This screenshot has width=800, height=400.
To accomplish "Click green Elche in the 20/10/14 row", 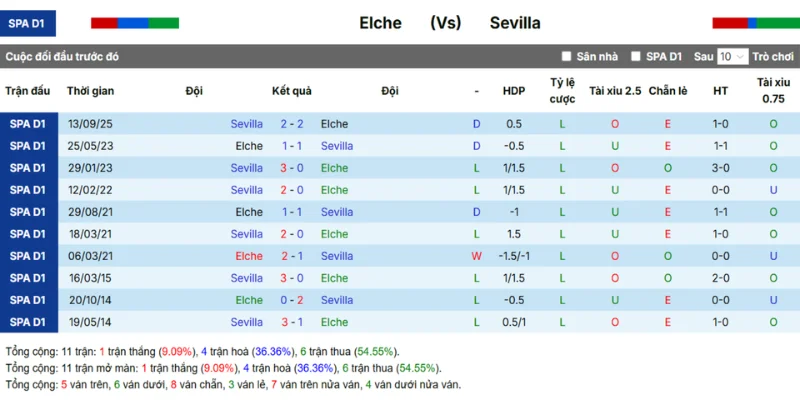I will (249, 300).
